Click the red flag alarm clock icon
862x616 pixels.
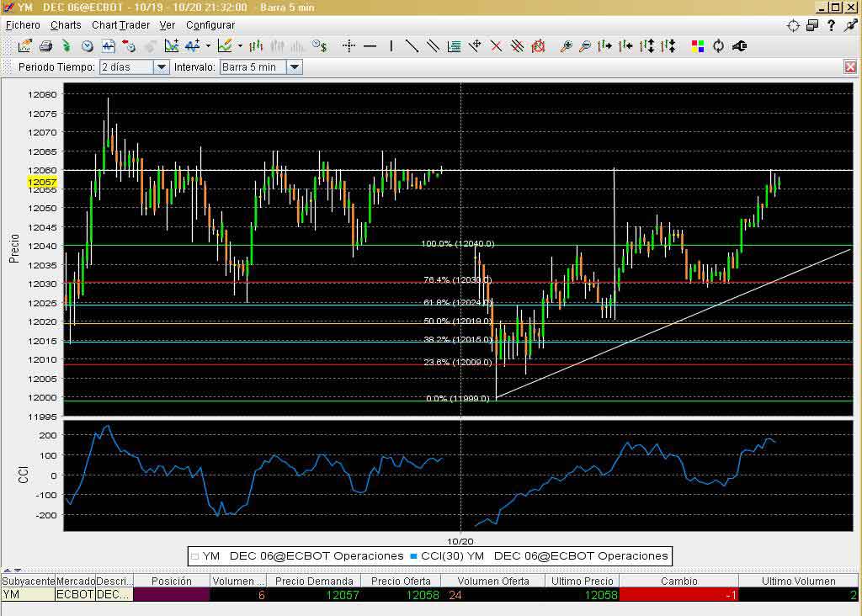129,46
